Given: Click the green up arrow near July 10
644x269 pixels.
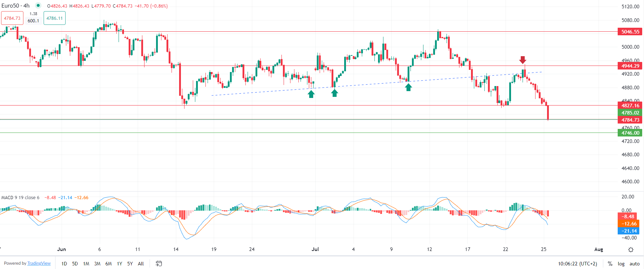Looking at the screenshot, I should click(x=408, y=87).
